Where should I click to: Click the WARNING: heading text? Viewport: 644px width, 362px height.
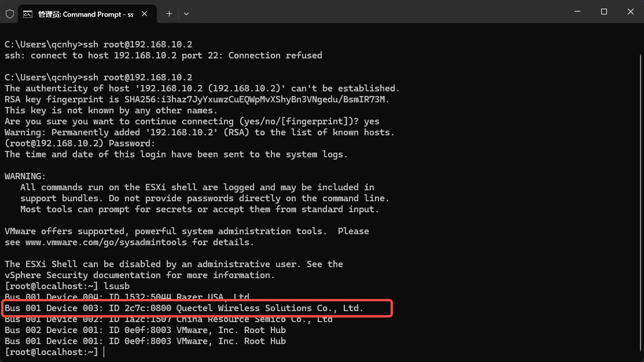click(25, 176)
